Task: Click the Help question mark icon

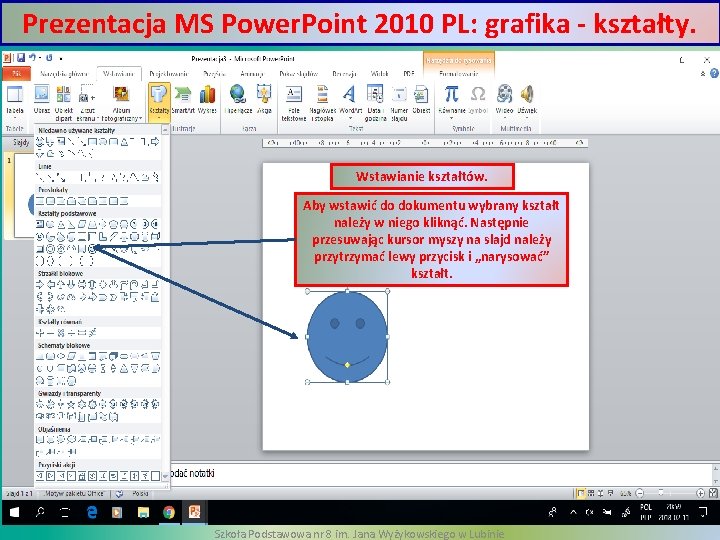Action: click(x=714, y=73)
